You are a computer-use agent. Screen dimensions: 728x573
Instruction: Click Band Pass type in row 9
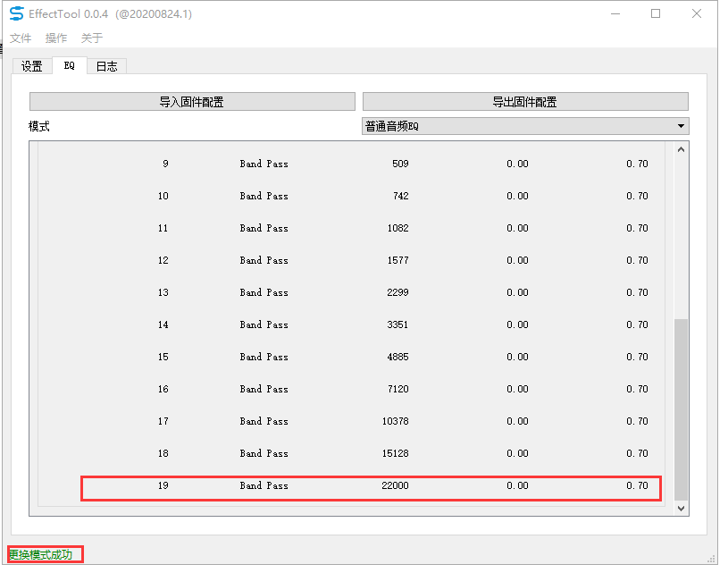click(x=264, y=164)
